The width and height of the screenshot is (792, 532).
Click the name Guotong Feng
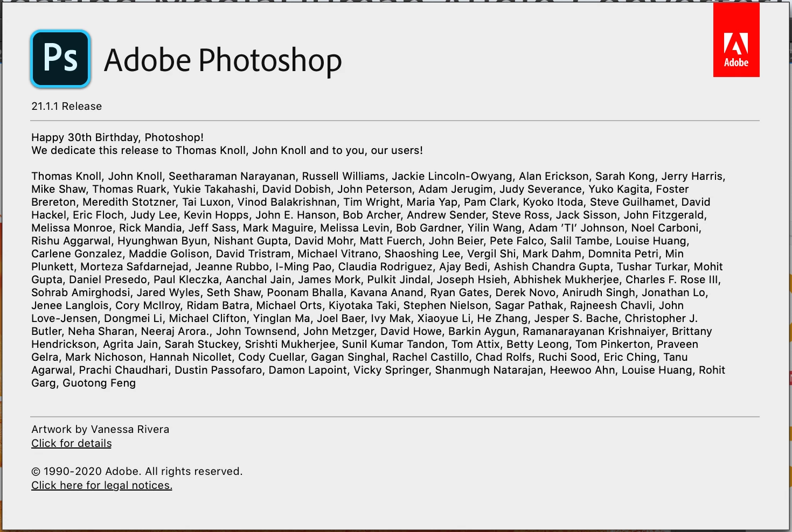(99, 383)
